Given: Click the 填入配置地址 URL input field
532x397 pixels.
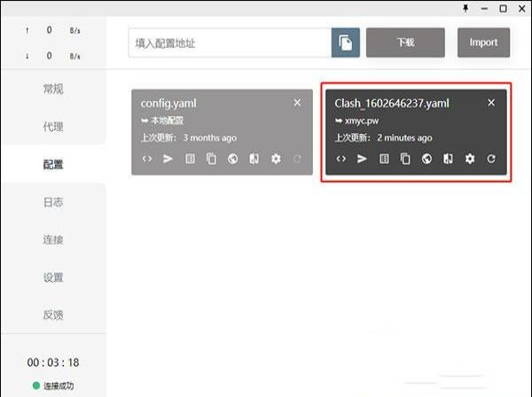Looking at the screenshot, I should click(230, 43).
